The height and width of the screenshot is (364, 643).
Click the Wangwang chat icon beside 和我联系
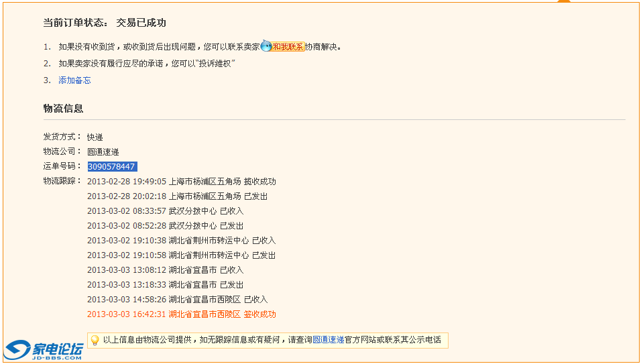pyautogui.click(x=266, y=46)
